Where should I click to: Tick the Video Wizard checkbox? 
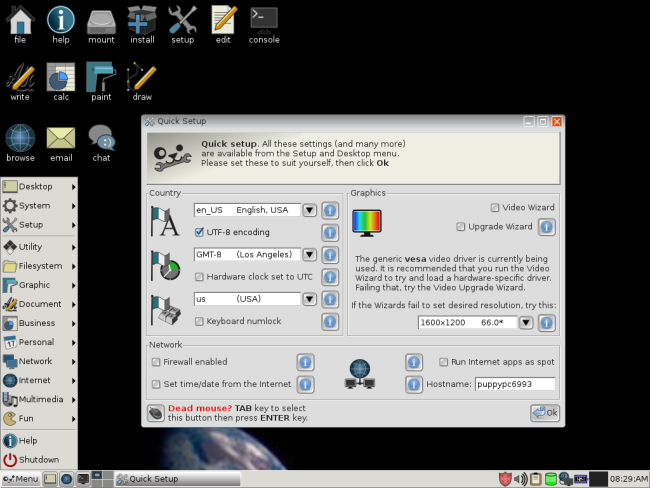(495, 207)
